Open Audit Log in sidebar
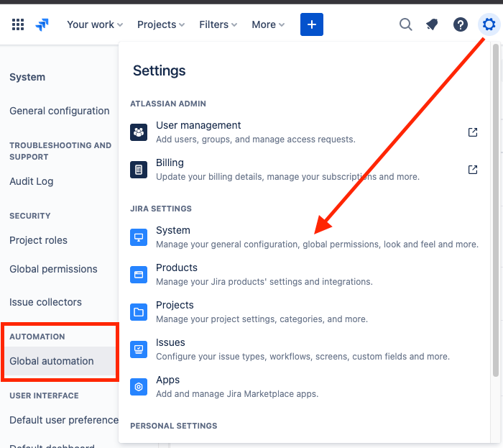 click(32, 181)
